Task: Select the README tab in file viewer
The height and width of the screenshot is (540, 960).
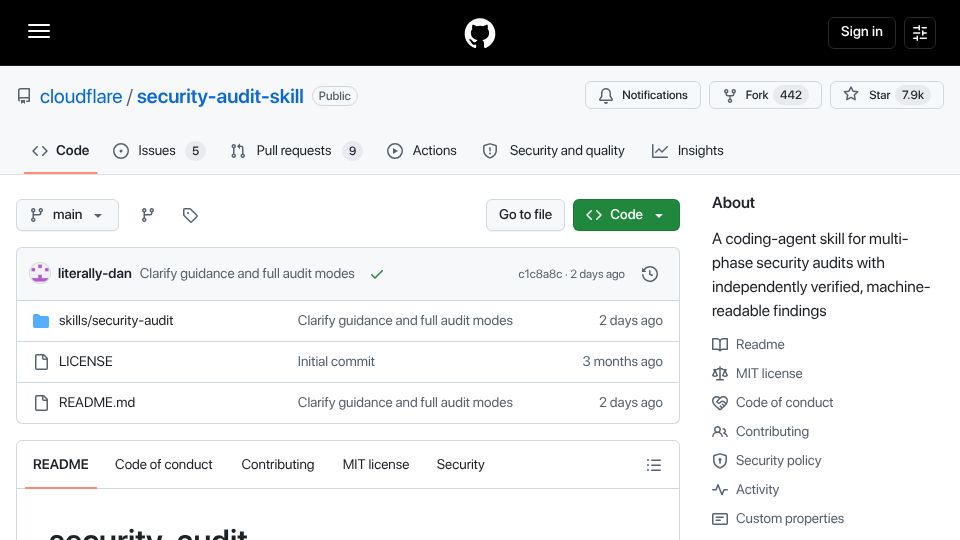Action: pos(61,465)
